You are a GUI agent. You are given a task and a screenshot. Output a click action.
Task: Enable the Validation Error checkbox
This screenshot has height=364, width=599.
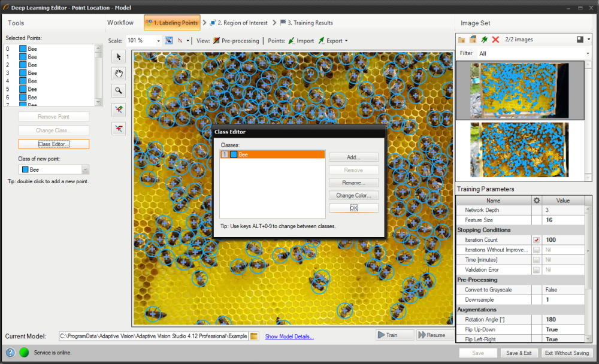pos(536,270)
